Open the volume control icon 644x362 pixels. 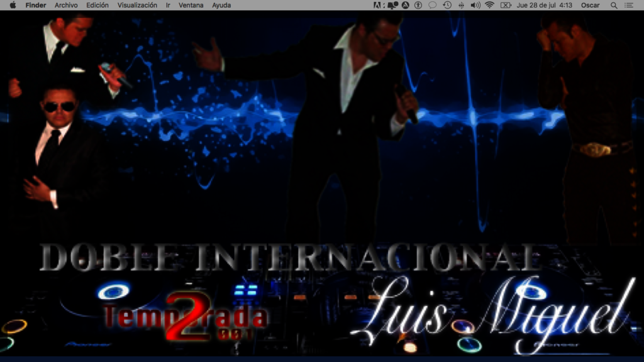(x=475, y=5)
